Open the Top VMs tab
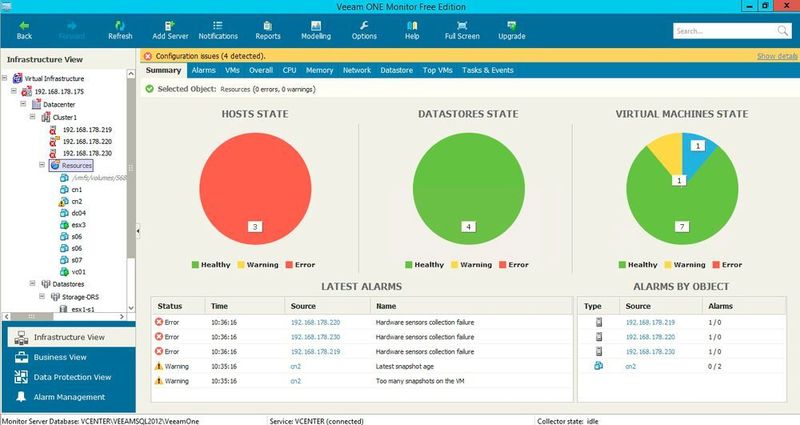Viewport: 800px width, 425px height. pos(437,70)
